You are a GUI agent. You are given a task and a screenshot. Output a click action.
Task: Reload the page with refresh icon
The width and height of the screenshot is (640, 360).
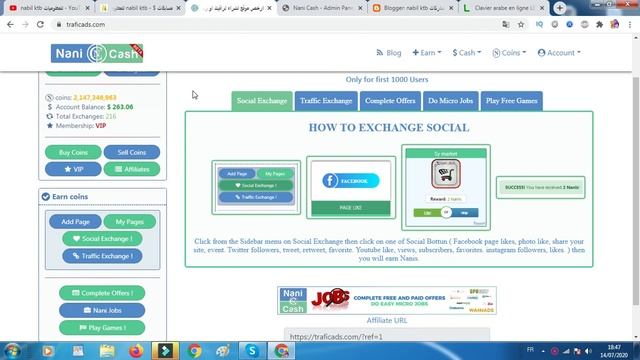click(40, 24)
